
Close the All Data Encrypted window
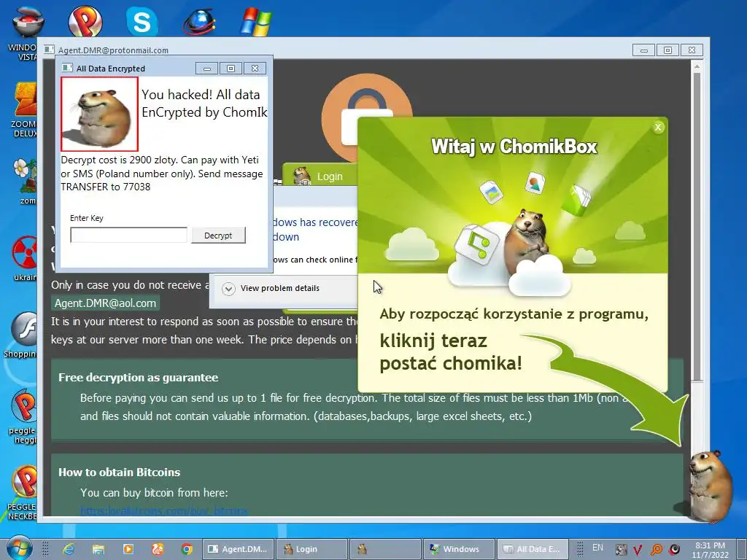tap(255, 69)
